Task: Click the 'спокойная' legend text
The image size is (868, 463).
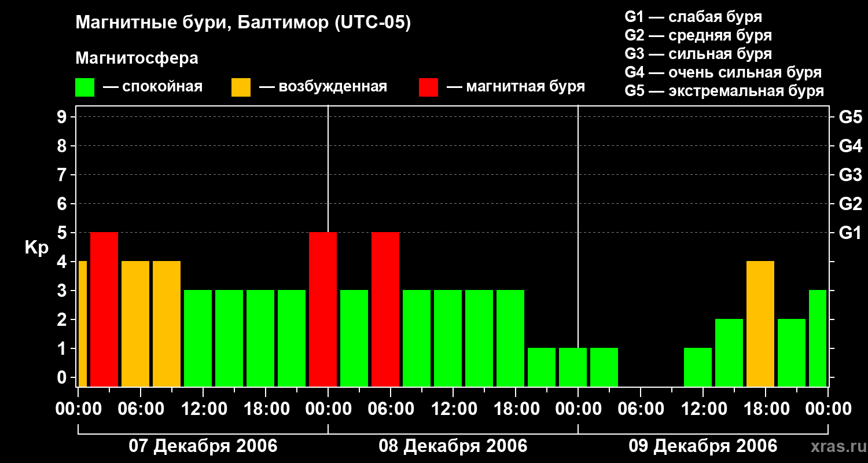Action: pos(162,87)
